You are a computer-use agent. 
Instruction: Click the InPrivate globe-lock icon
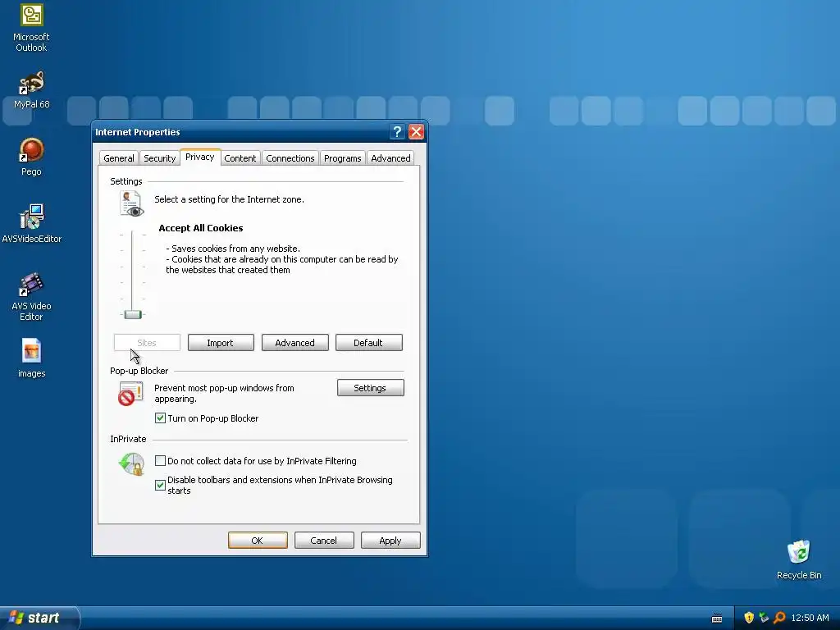click(131, 464)
